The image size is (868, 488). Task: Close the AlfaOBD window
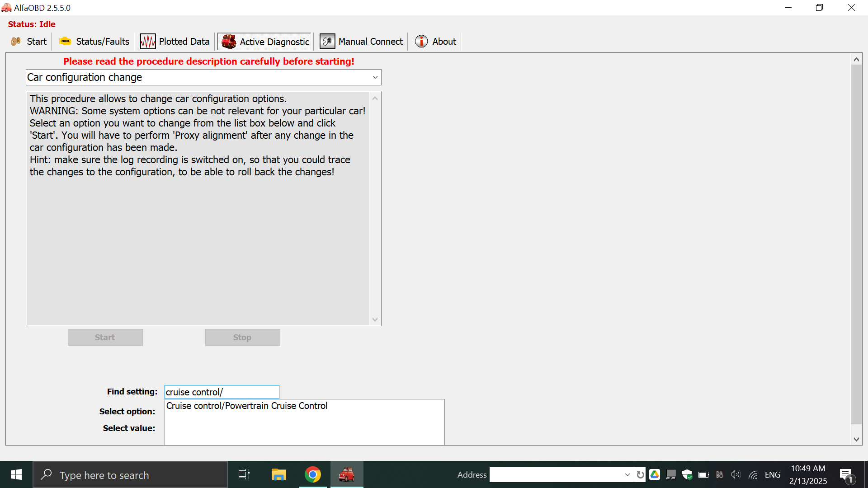(x=851, y=8)
